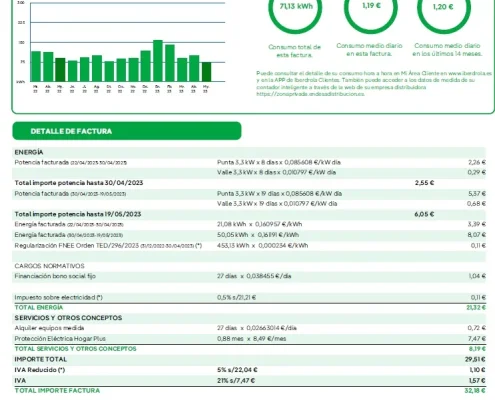This screenshot has width=495, height=400.
Task: Click the 21,32 € total energía amount
Action: pyautogui.click(x=476, y=307)
